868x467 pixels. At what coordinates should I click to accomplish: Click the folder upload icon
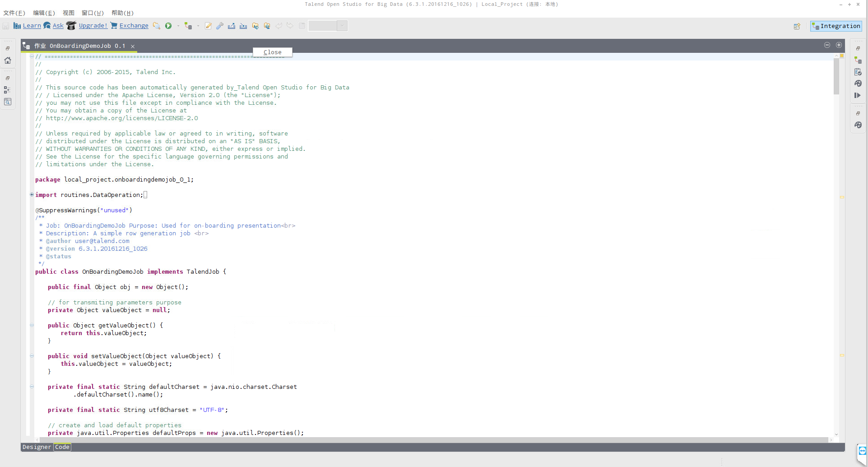coord(267,26)
